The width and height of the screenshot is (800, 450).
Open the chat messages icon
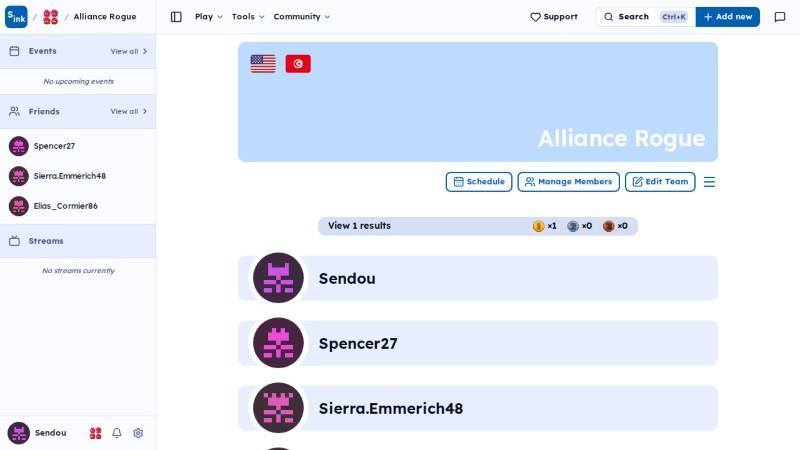coord(780,17)
